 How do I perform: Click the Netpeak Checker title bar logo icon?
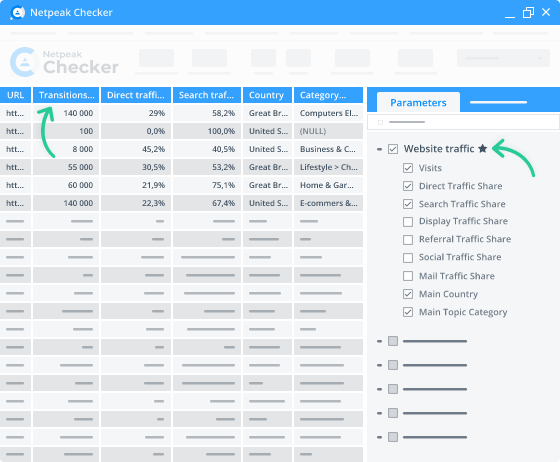(18, 12)
